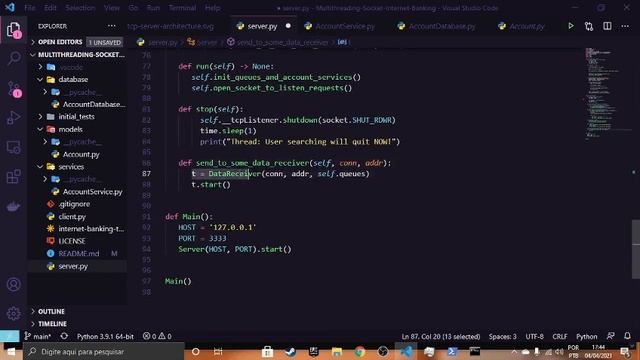Click line number 87 in the gutter
The image size is (640, 360).
(147, 173)
